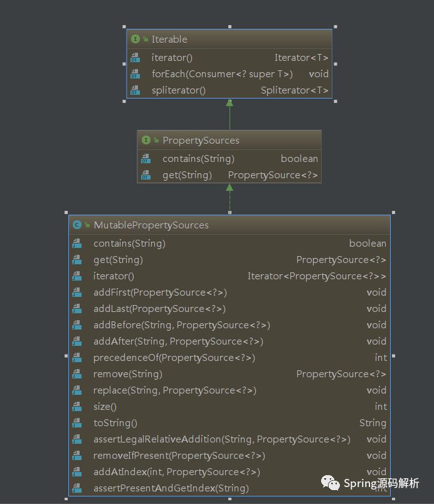The height and width of the screenshot is (504, 434).
Task: Click boolean return type in PropertySources node
Action: tap(299, 158)
